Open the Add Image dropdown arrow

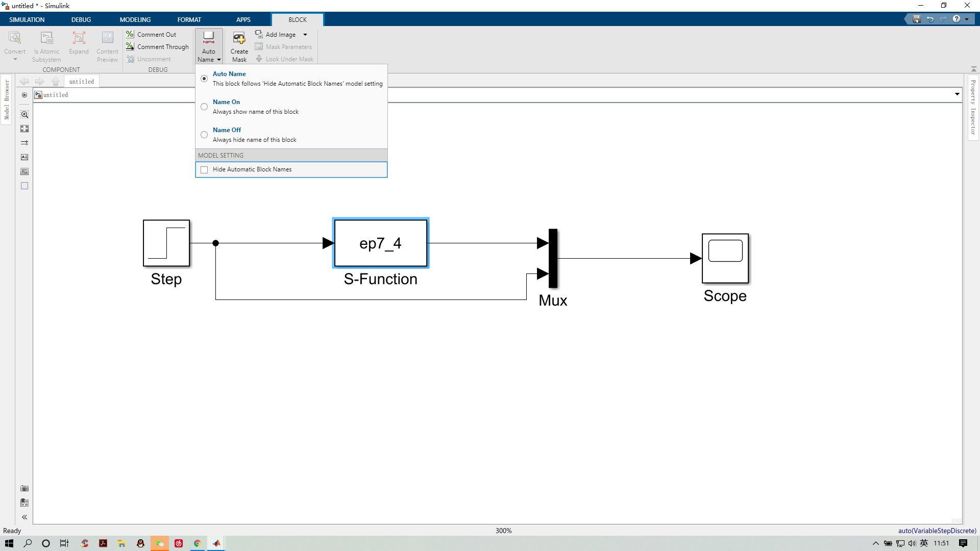pyautogui.click(x=305, y=35)
